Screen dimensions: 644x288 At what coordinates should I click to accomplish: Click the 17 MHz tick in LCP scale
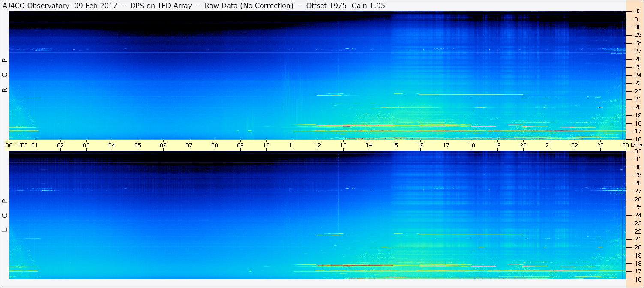click(637, 271)
